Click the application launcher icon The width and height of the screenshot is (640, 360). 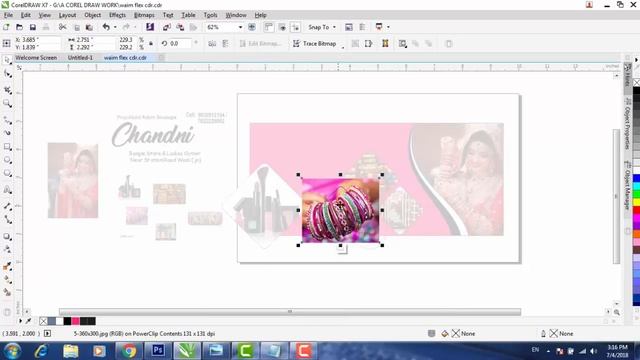[x=379, y=27]
